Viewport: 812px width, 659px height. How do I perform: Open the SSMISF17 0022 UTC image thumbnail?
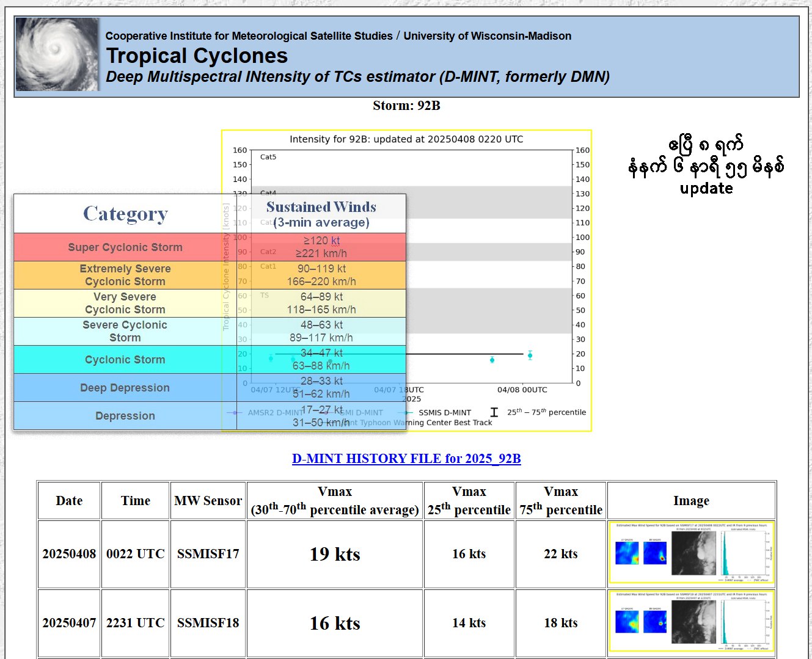click(x=692, y=553)
